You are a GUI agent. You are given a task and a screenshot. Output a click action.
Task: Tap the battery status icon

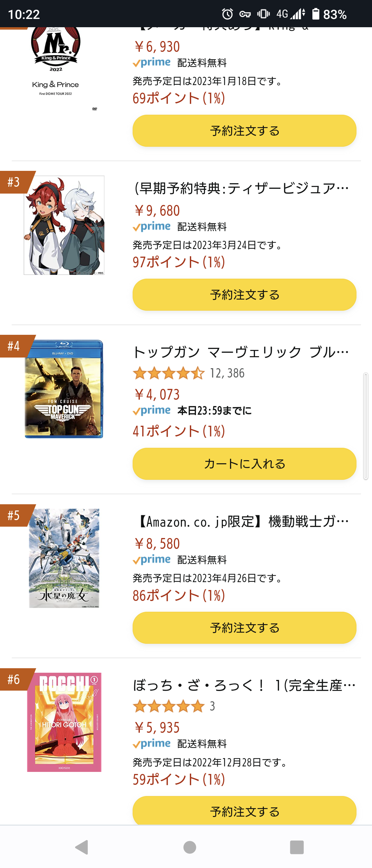pyautogui.click(x=316, y=14)
